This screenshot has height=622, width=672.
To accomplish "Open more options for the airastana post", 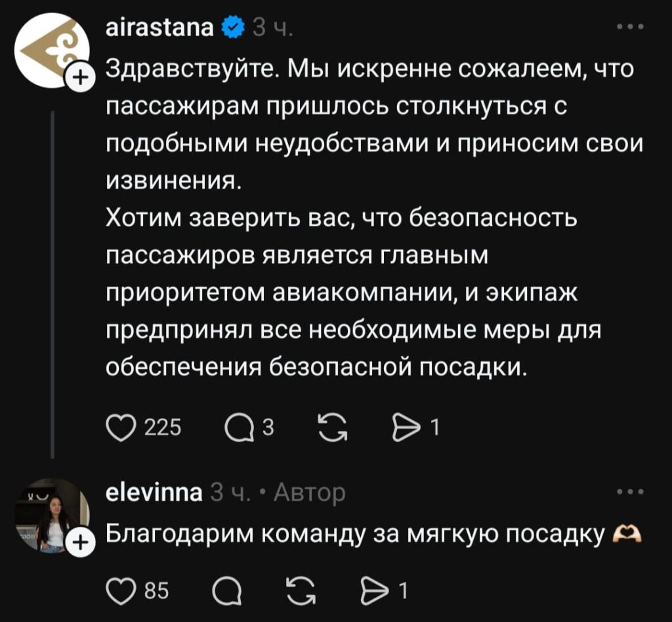I will point(631,27).
